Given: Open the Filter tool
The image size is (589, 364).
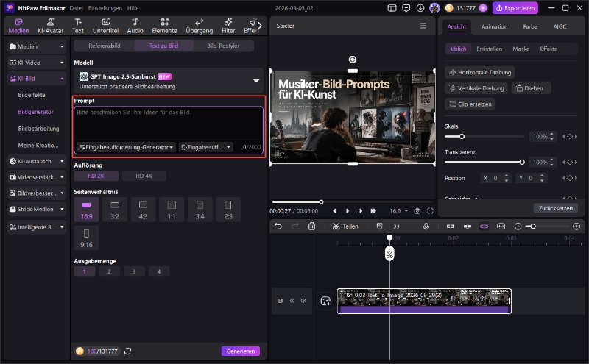Looking at the screenshot, I should pos(228,26).
